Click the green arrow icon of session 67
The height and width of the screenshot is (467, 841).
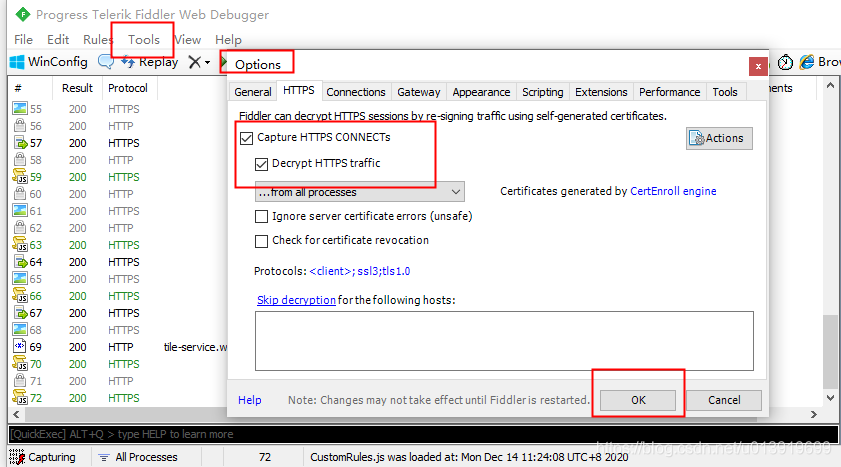pyautogui.click(x=20, y=313)
